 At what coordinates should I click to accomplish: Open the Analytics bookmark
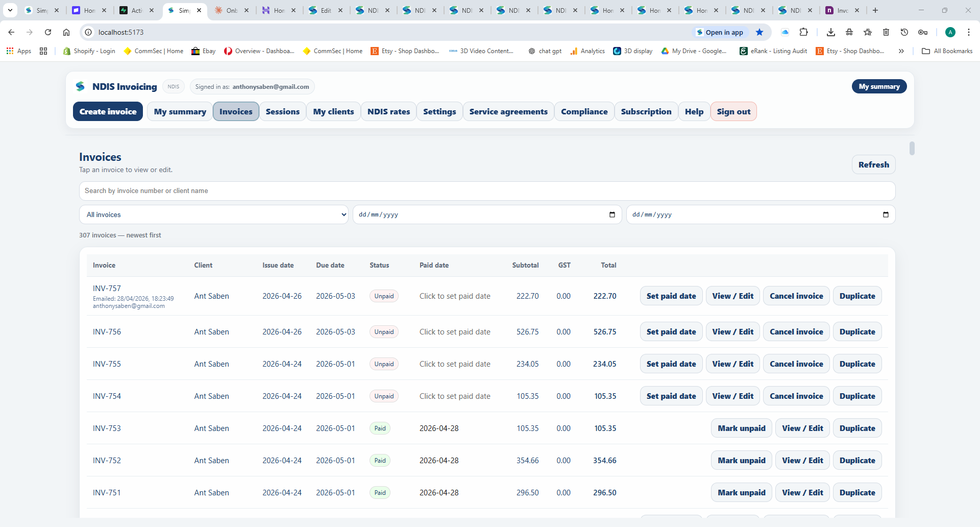(587, 51)
